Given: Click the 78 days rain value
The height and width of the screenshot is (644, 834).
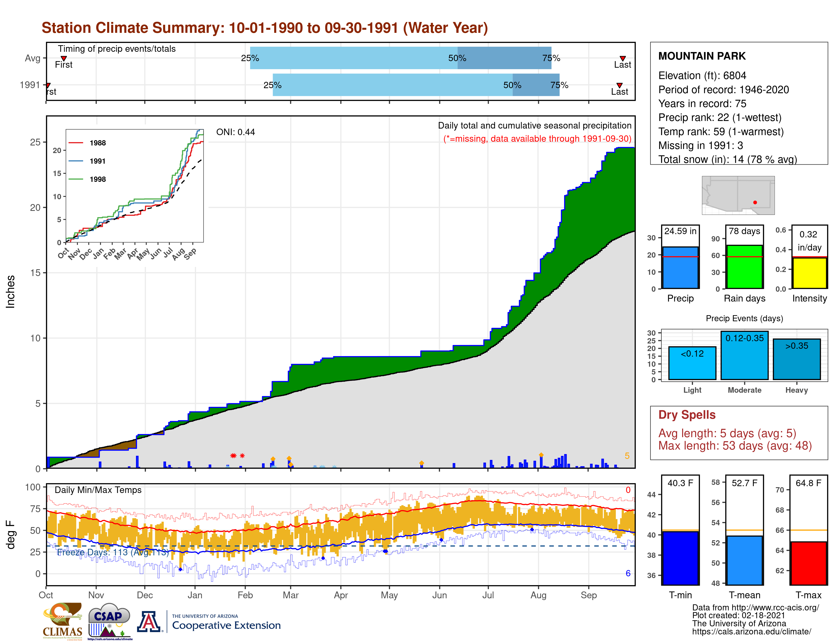Looking at the screenshot, I should point(745,231).
